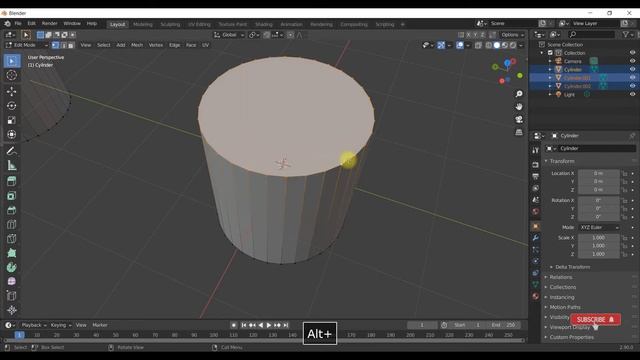640x360 pixels.
Task: Toggle visibility of Collection in outliner
Action: (x=632, y=53)
